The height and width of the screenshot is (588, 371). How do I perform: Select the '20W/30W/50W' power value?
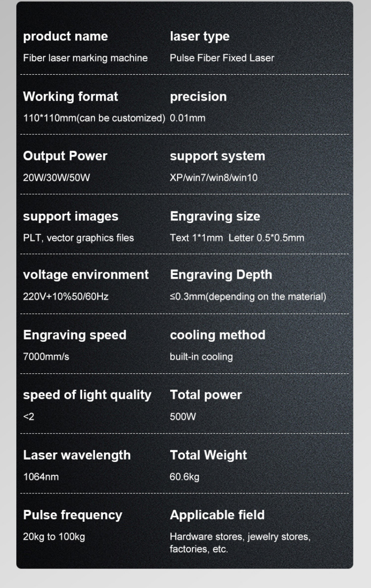pyautogui.click(x=57, y=178)
